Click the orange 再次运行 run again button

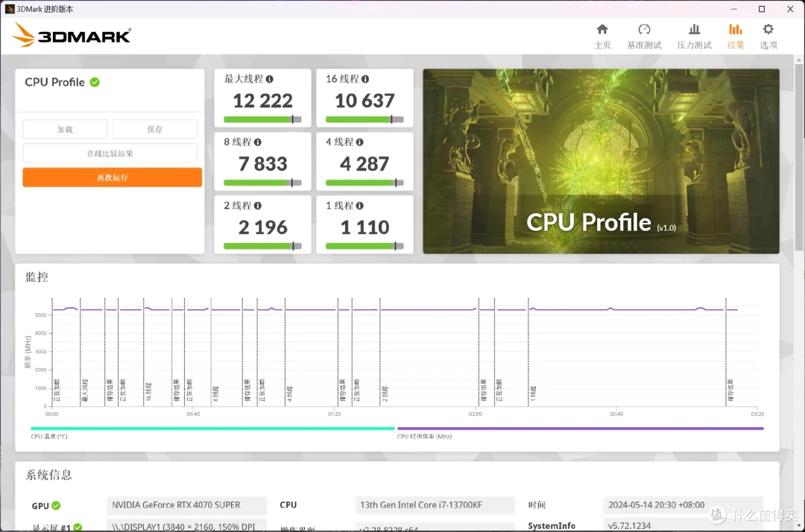click(112, 177)
